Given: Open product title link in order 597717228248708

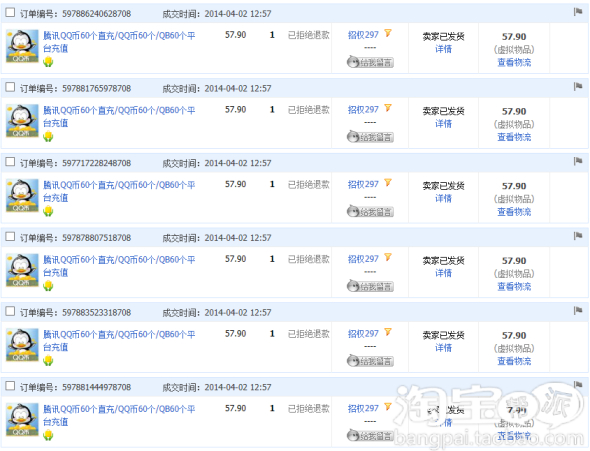Looking at the screenshot, I should [x=119, y=191].
